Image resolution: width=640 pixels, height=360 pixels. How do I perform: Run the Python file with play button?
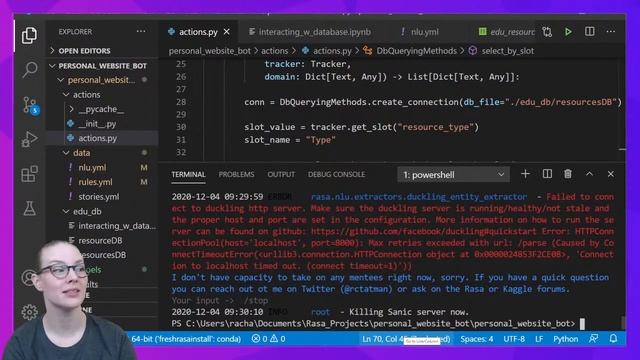tap(568, 31)
